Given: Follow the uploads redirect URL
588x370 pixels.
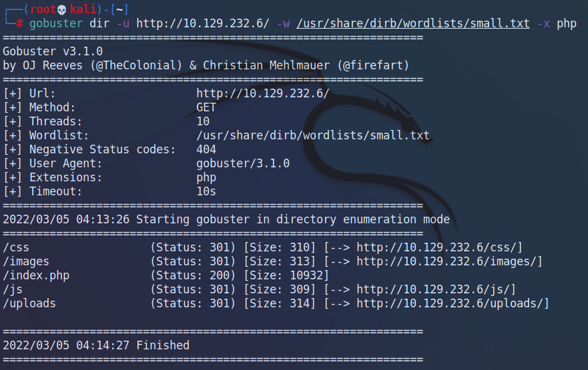Looking at the screenshot, I should point(453,303).
